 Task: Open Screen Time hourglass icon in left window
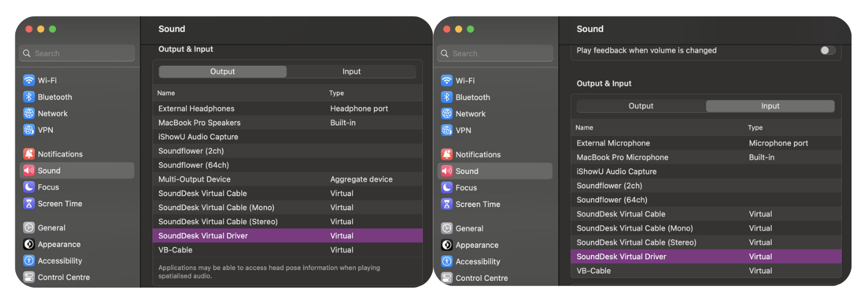point(29,203)
